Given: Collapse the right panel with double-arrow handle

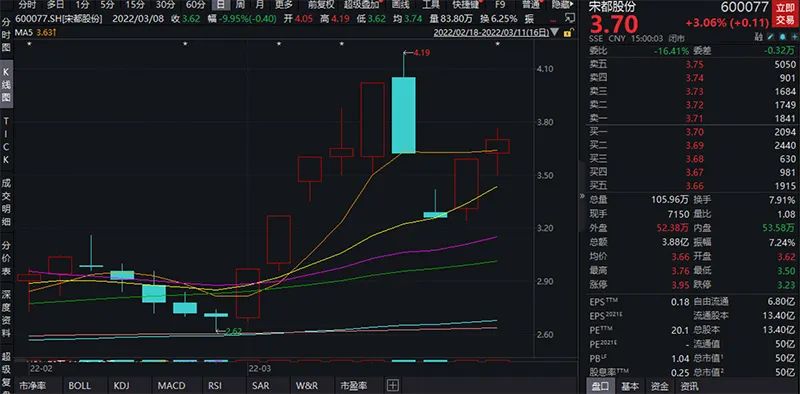Looking at the screenshot, I should pos(582,196).
